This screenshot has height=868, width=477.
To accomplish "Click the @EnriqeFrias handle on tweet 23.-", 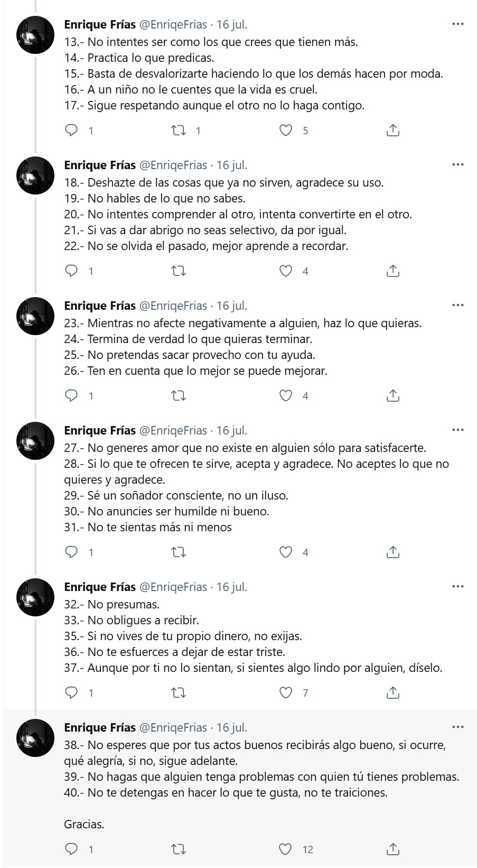I will click(173, 306).
